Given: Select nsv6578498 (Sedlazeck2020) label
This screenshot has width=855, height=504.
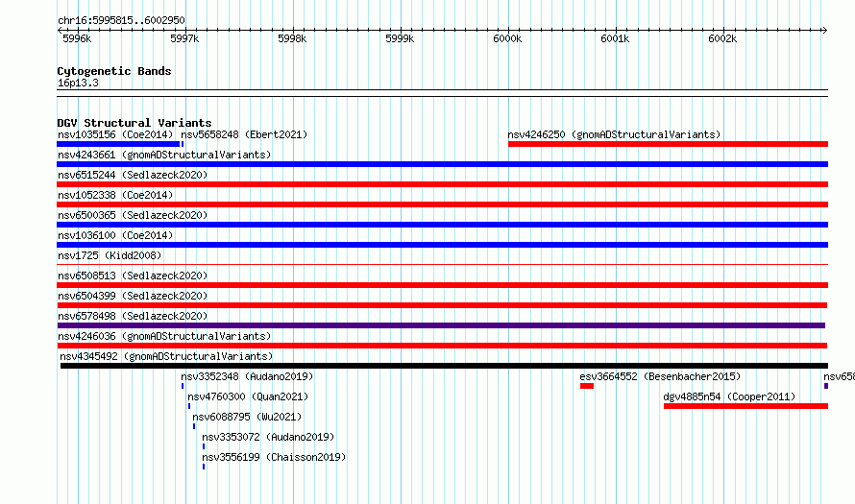Looking at the screenshot, I should [x=133, y=316].
